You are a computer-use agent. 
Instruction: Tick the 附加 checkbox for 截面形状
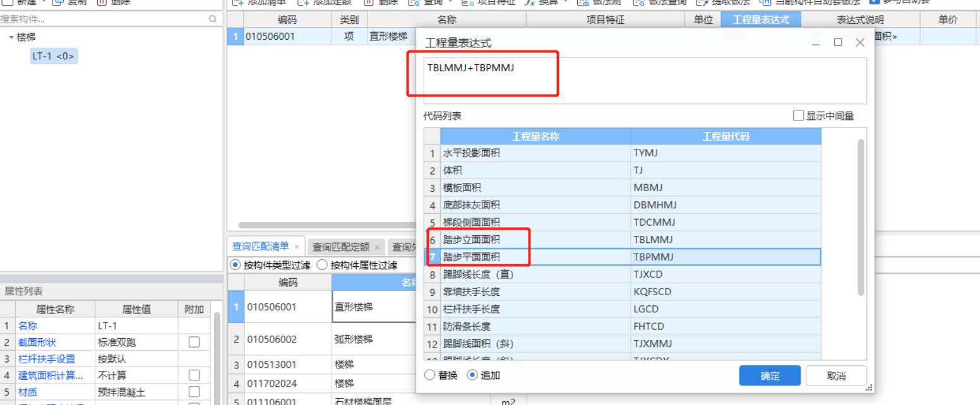click(x=194, y=342)
